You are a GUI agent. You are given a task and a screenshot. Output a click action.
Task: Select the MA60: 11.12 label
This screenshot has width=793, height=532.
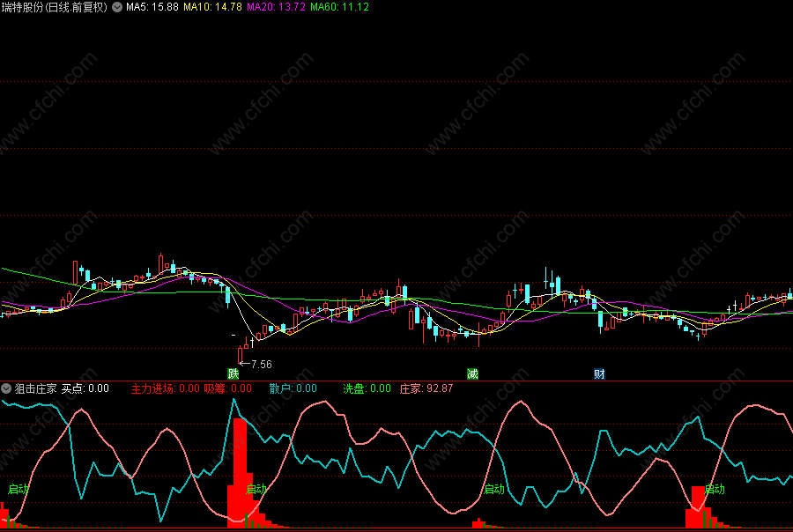point(339,7)
